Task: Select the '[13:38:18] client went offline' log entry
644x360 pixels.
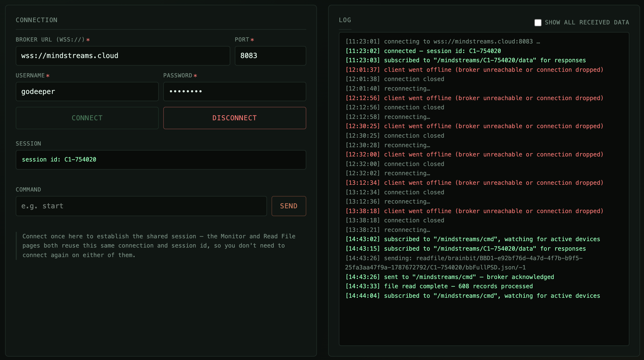Action: (474, 211)
